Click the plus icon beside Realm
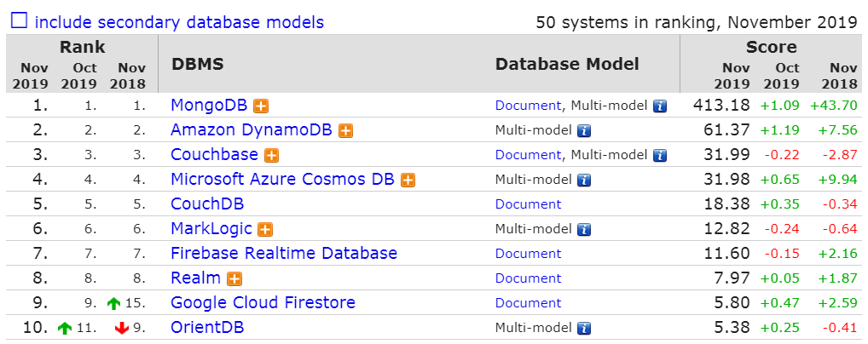This screenshot has width=868, height=344. tap(234, 278)
